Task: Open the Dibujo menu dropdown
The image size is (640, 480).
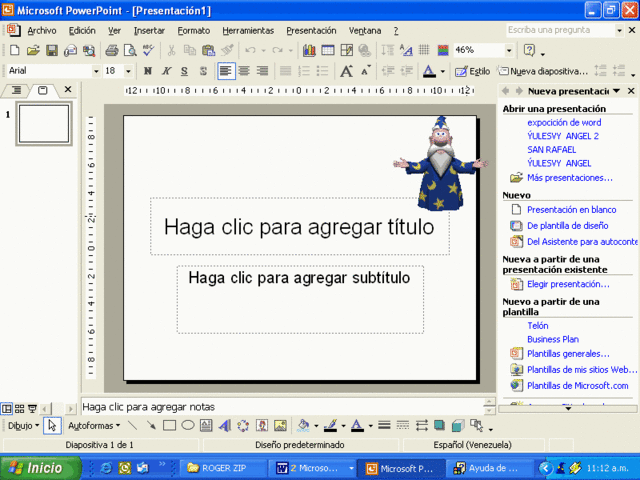Action: (24, 426)
